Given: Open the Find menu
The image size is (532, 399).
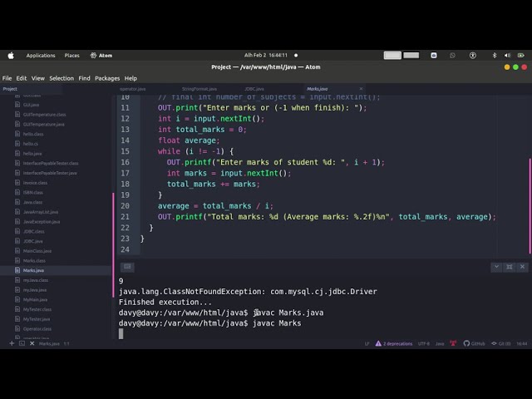Looking at the screenshot, I should 85,78.
